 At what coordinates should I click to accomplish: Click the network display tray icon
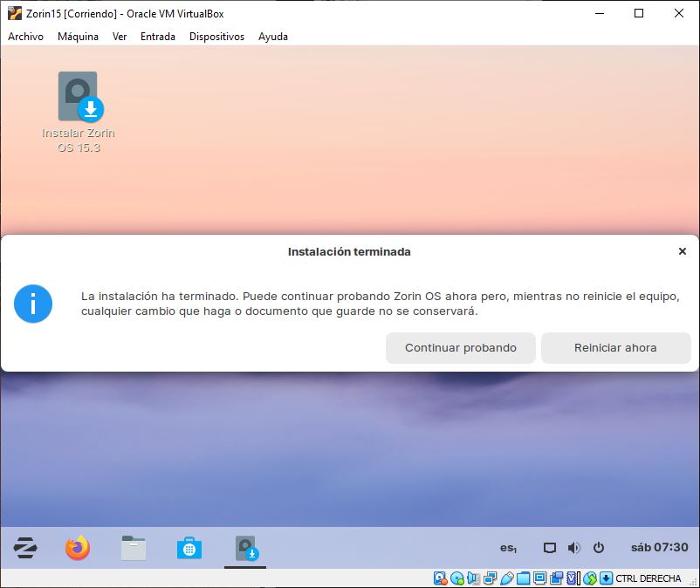point(550,548)
